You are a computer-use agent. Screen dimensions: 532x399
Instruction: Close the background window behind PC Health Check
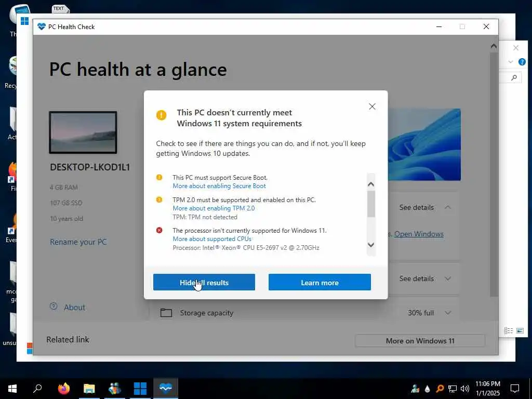pos(516,48)
